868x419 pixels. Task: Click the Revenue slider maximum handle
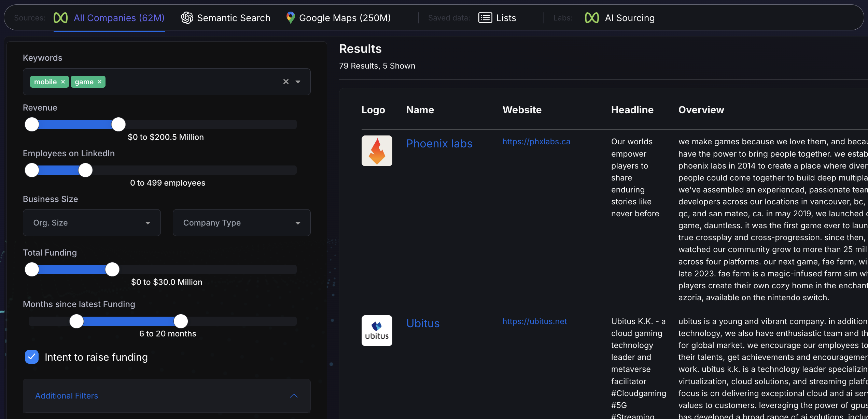pos(118,125)
